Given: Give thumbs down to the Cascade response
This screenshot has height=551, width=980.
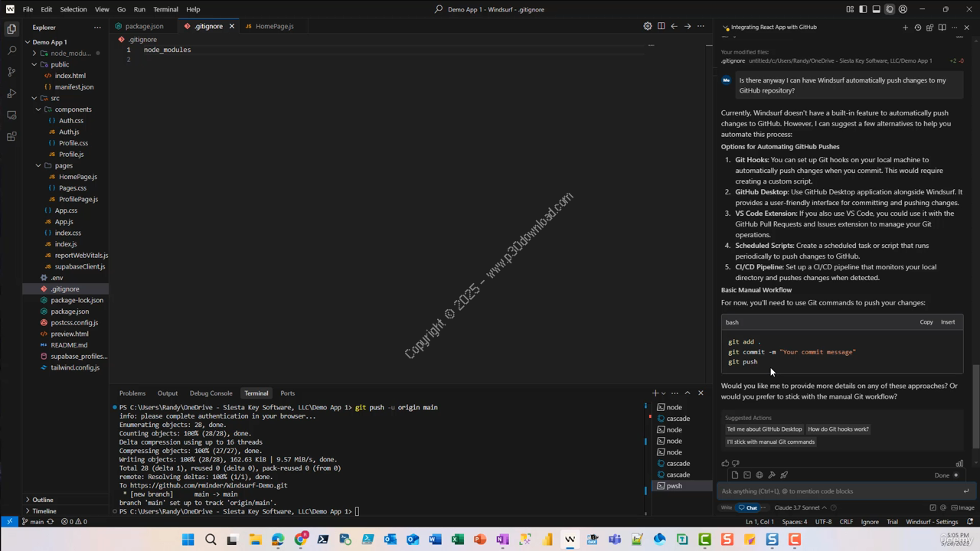Looking at the screenshot, I should coord(736,463).
